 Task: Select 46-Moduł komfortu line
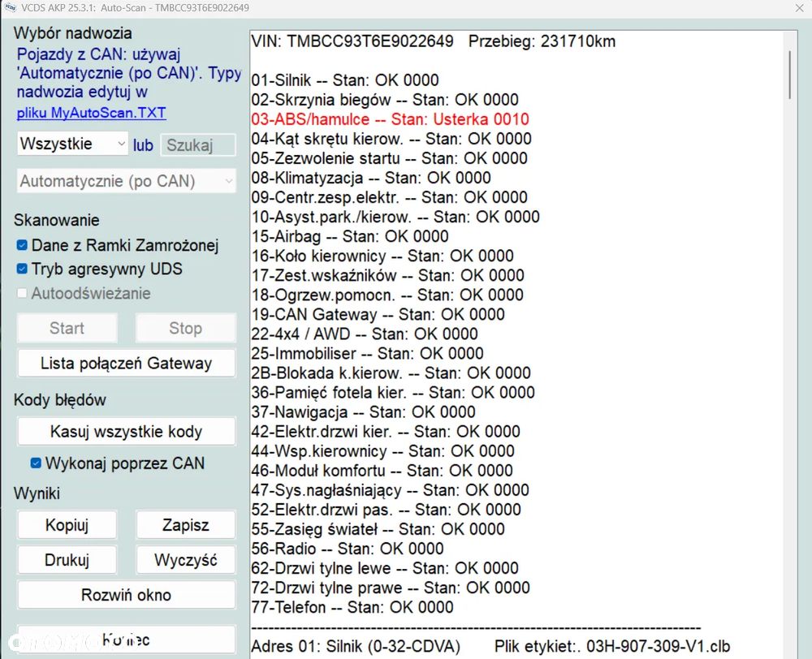tap(382, 471)
